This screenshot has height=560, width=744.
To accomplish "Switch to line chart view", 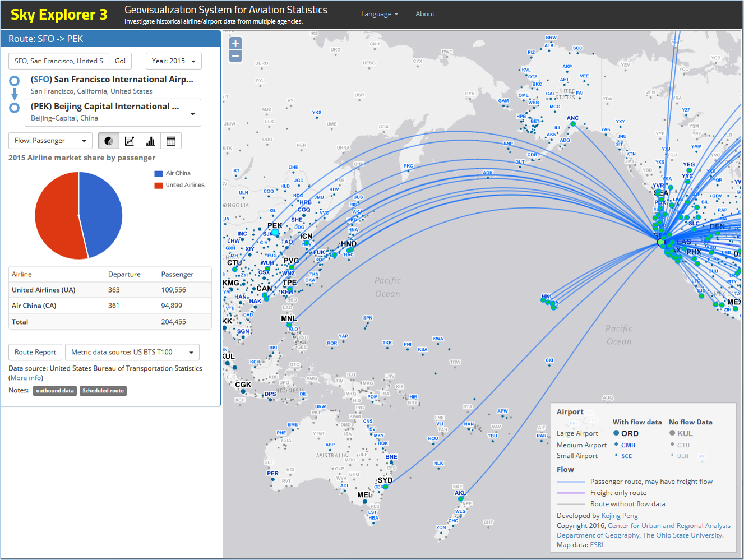I will 130,141.
